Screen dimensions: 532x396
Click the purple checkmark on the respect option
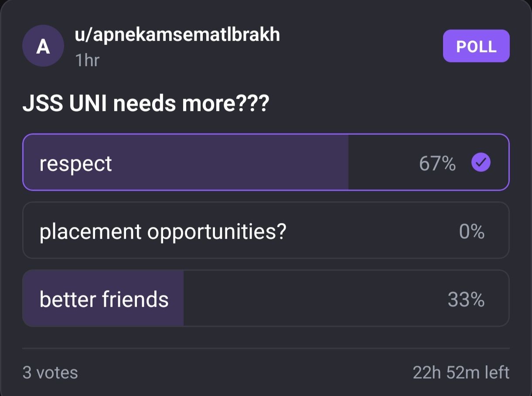pos(481,163)
